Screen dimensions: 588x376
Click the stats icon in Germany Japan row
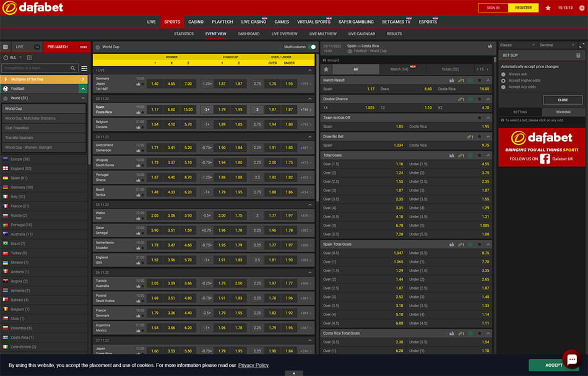[x=139, y=84]
